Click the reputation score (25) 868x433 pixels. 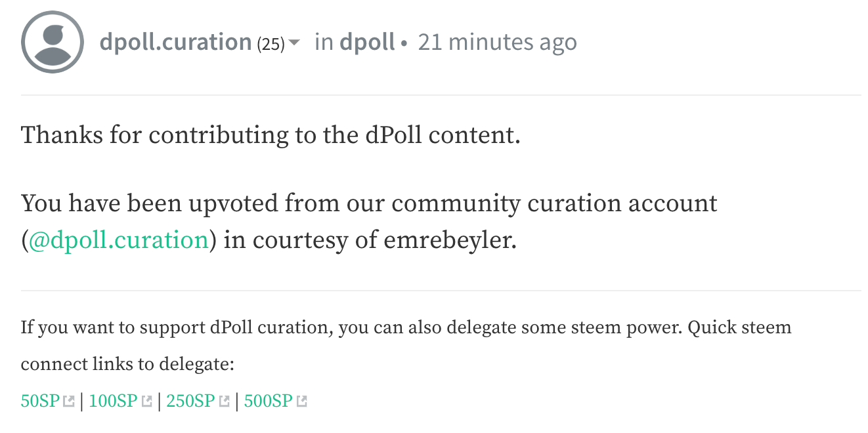point(271,44)
